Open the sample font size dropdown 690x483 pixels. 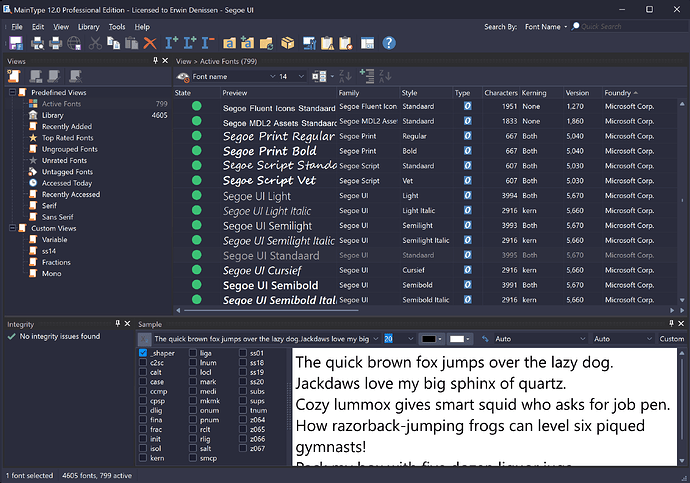point(409,339)
